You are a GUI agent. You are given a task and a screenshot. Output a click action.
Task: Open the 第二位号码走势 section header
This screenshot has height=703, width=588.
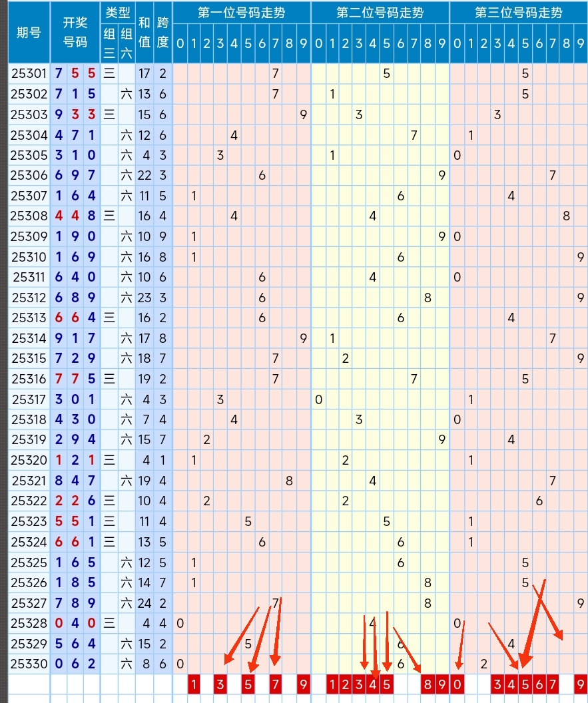380,12
